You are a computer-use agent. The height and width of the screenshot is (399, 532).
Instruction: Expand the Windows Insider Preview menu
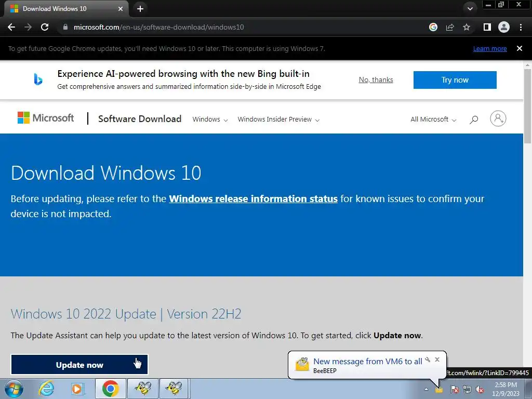pos(278,119)
